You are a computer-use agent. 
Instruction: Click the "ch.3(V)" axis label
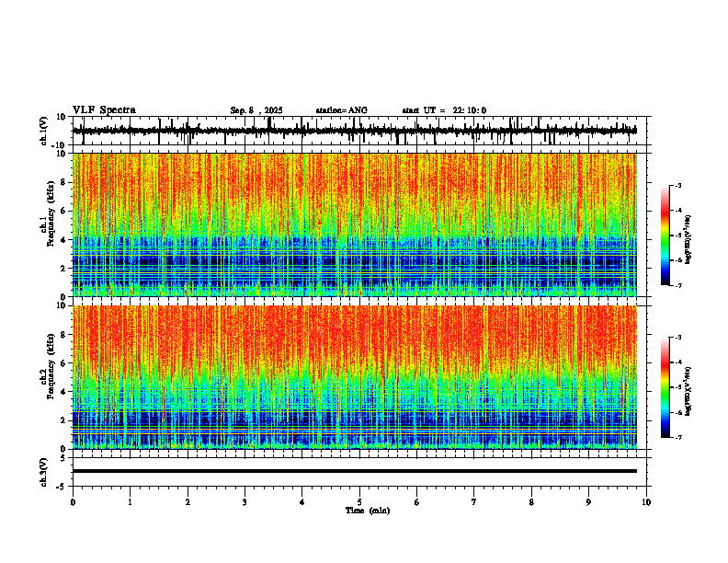pos(44,472)
